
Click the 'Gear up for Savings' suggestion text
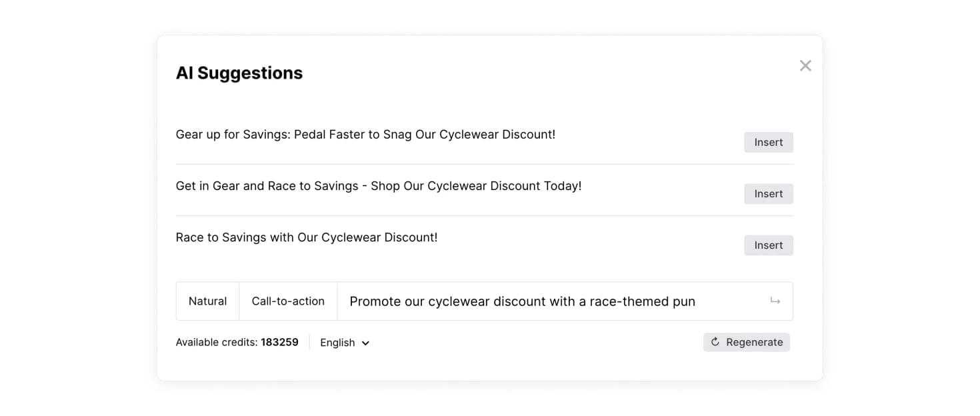click(365, 135)
